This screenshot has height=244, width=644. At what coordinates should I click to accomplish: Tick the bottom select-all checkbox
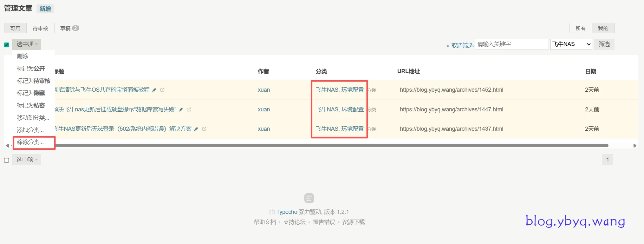(x=7, y=160)
